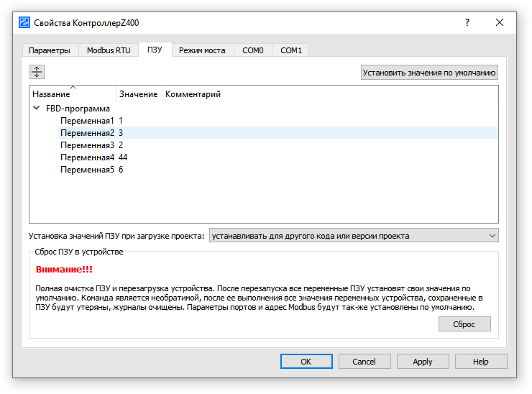Click the Сброс button
Screen dimensions: 532x394
[x=464, y=324]
